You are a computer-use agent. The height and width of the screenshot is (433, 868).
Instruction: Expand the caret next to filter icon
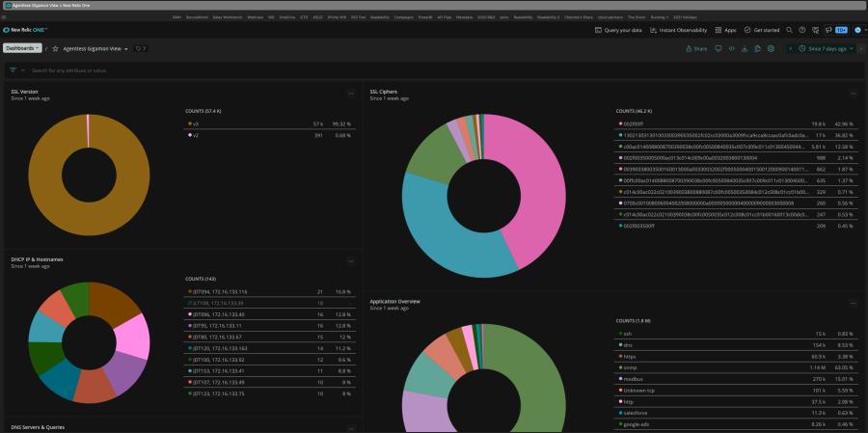click(23, 70)
